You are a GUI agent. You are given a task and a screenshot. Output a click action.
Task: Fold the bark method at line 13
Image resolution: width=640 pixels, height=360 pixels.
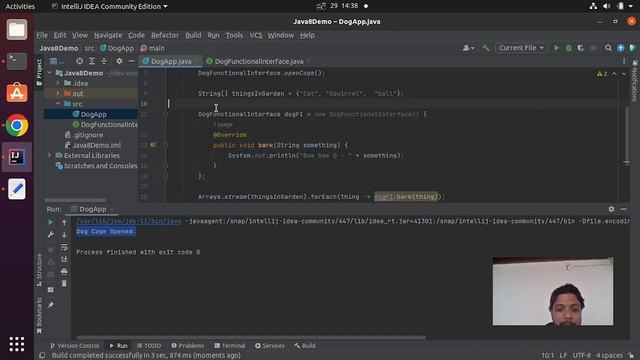pyautogui.click(x=165, y=145)
